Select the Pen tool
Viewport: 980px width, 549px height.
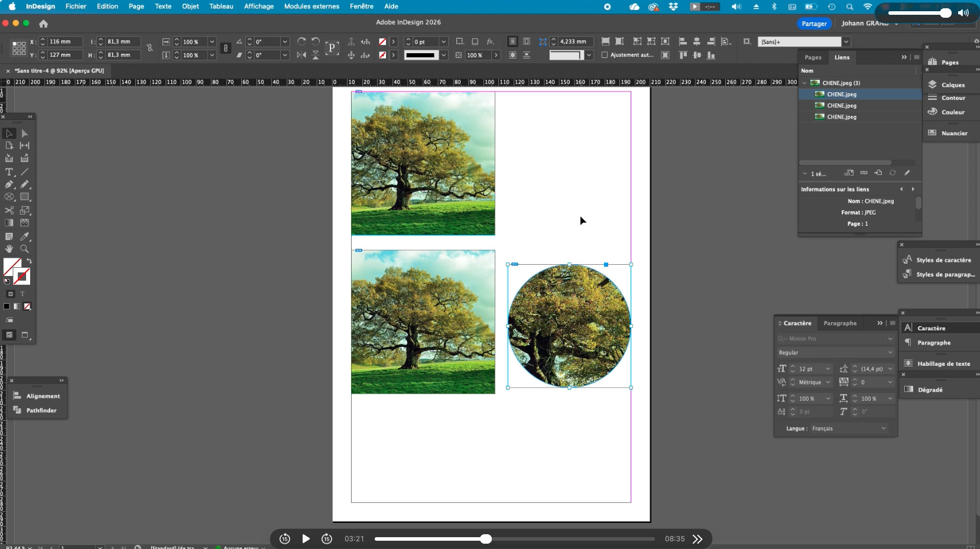point(9,184)
